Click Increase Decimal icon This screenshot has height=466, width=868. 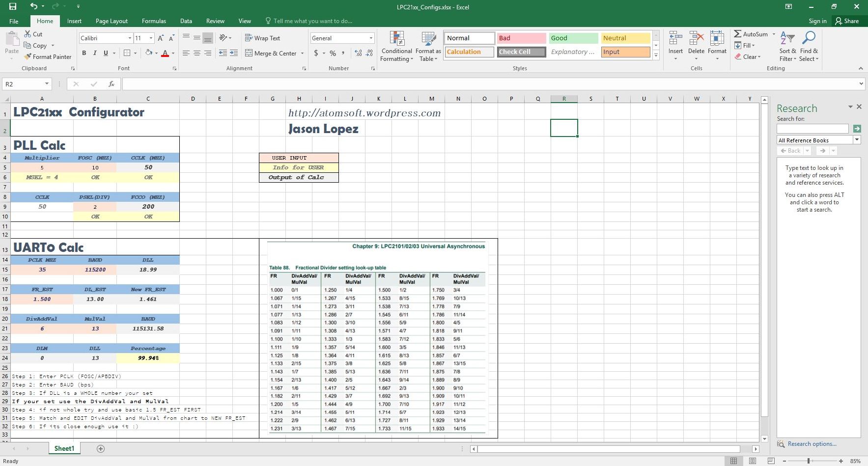(358, 53)
